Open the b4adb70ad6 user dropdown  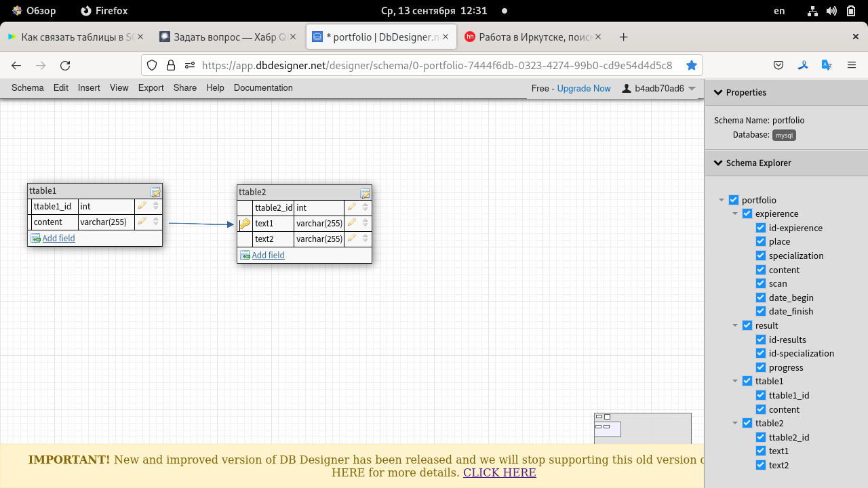659,88
